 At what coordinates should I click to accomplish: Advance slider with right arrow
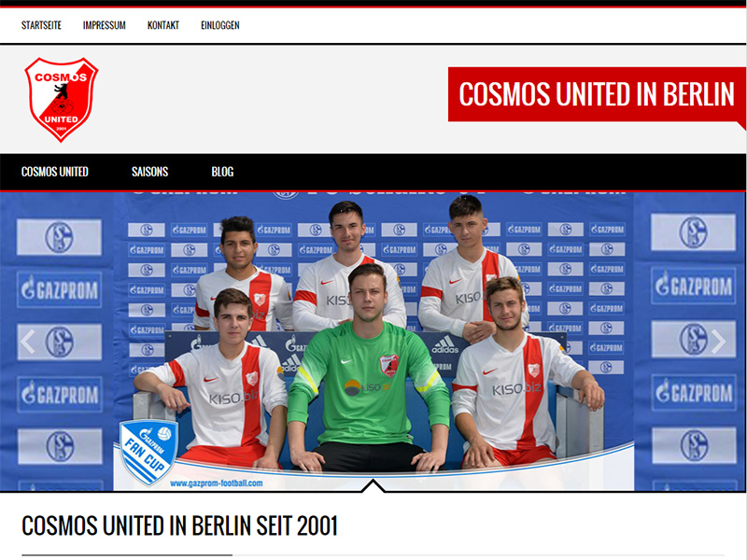(x=718, y=342)
